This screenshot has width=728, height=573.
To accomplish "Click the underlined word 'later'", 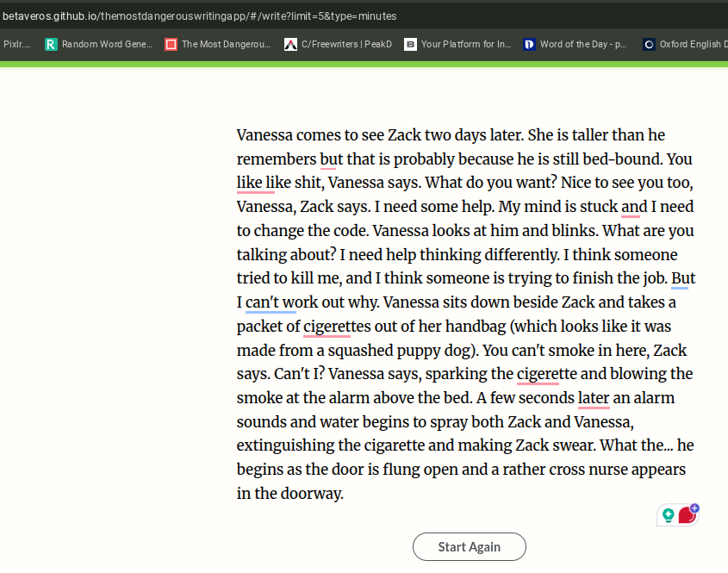I will (594, 398).
